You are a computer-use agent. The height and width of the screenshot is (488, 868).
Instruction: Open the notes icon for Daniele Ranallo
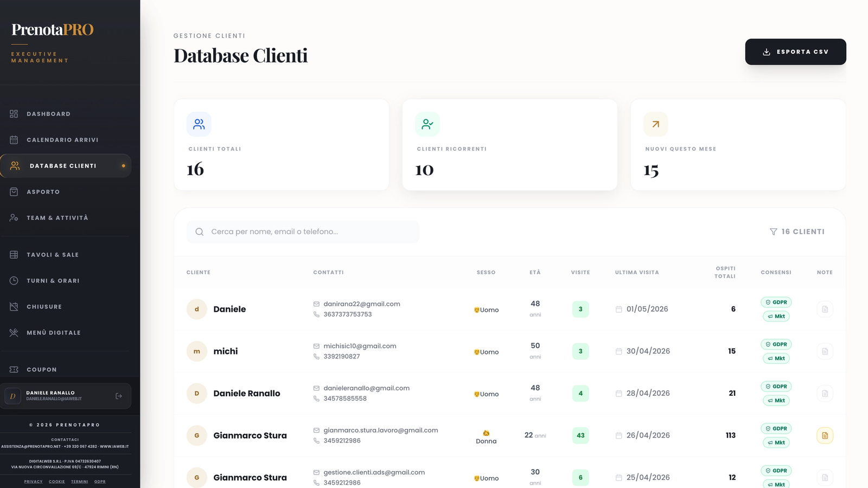pos(825,394)
